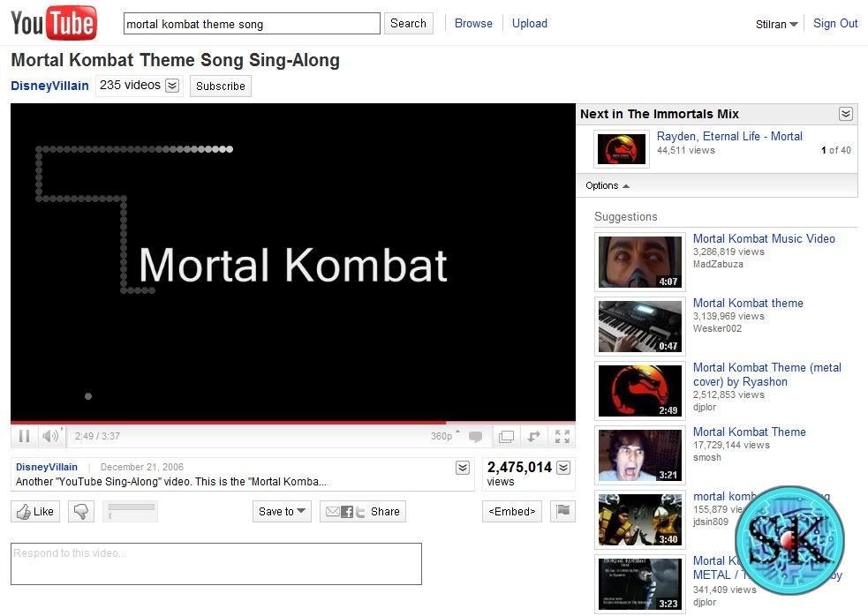Like the video with thumbs up
Image resolution: width=868 pixels, height=616 pixels.
(x=35, y=511)
